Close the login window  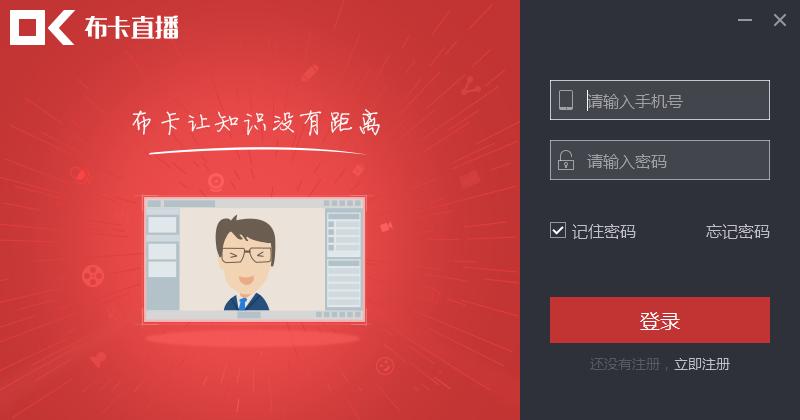(780, 20)
